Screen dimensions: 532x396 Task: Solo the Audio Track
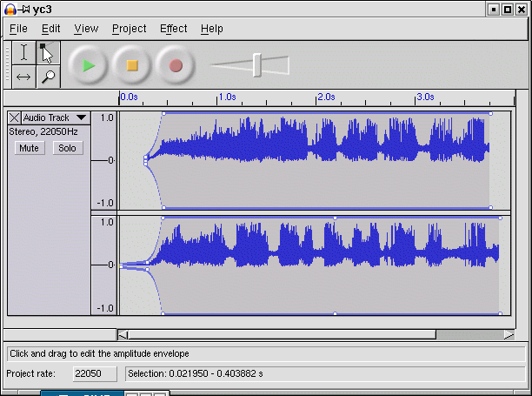(x=66, y=148)
